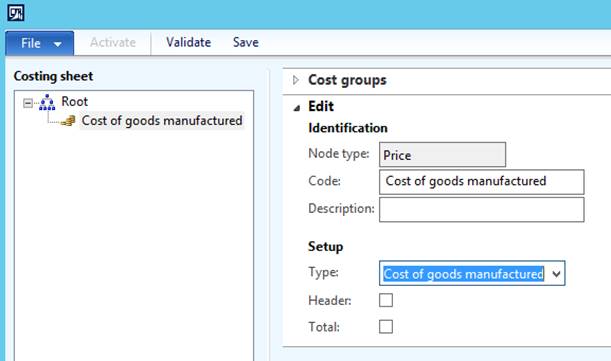This screenshot has width=611, height=361.
Task: Expand the Cost groups section
Action: pyautogui.click(x=296, y=80)
